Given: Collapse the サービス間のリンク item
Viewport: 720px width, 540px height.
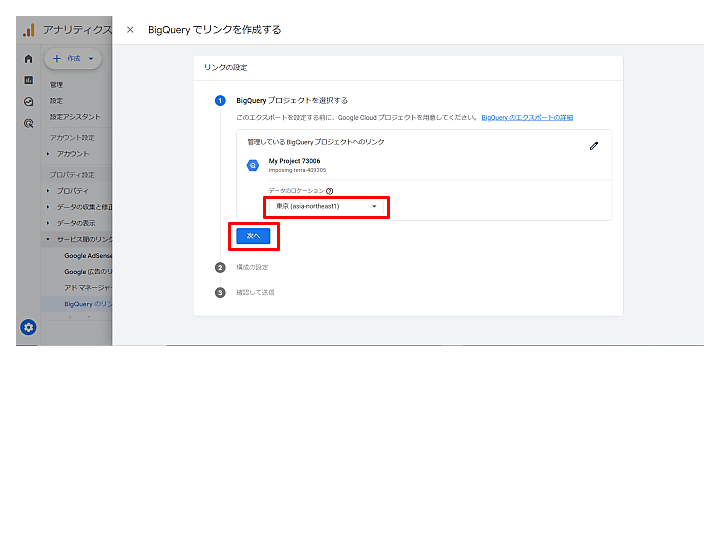Looking at the screenshot, I should [x=79, y=239].
